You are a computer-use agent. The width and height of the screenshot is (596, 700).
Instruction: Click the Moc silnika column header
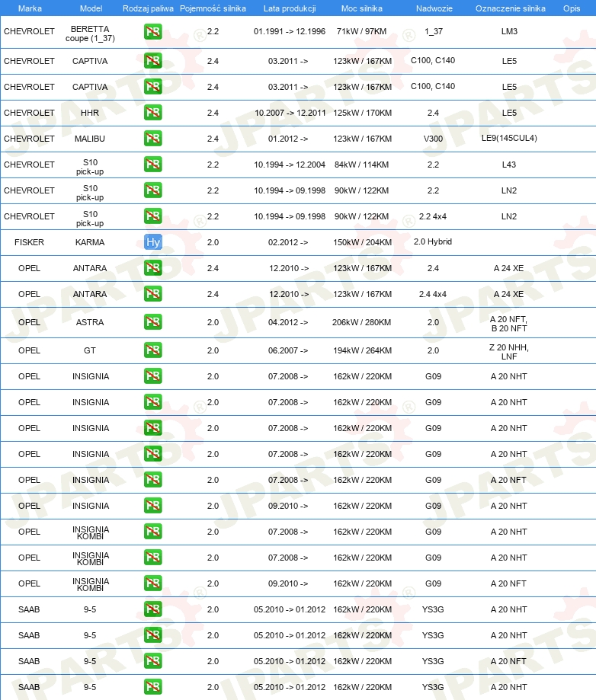(362, 8)
